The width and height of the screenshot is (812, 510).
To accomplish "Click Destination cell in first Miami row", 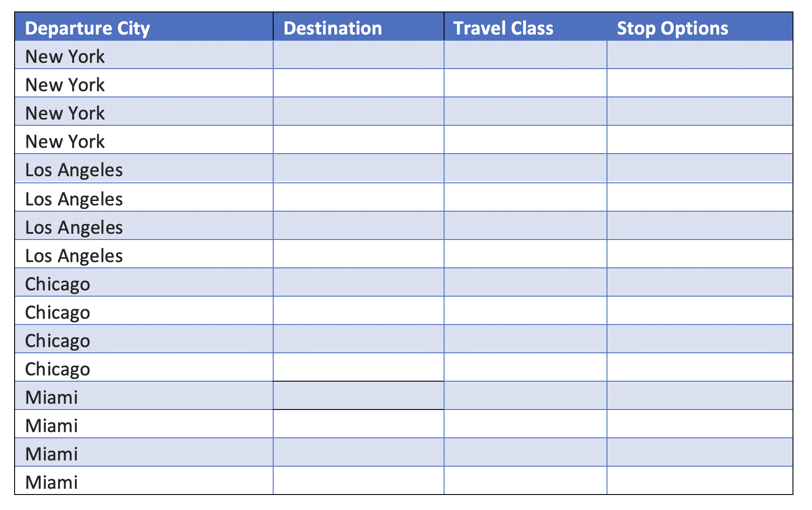I will (358, 396).
